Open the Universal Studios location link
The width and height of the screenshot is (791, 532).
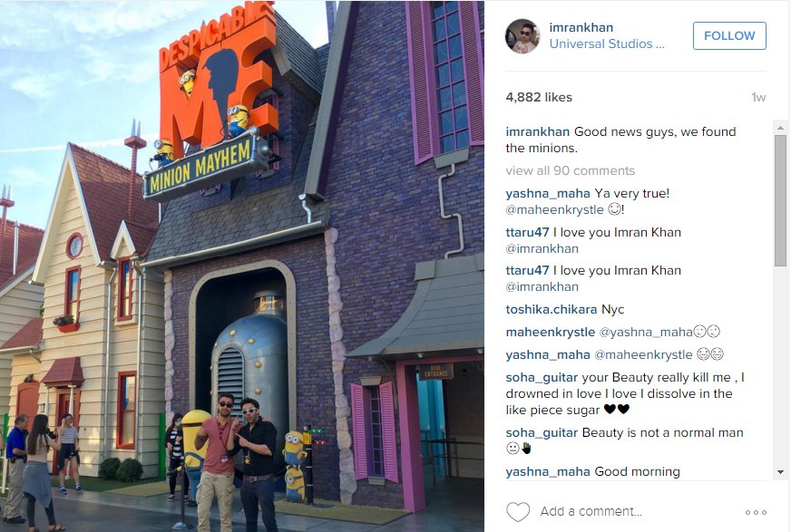[x=607, y=44]
